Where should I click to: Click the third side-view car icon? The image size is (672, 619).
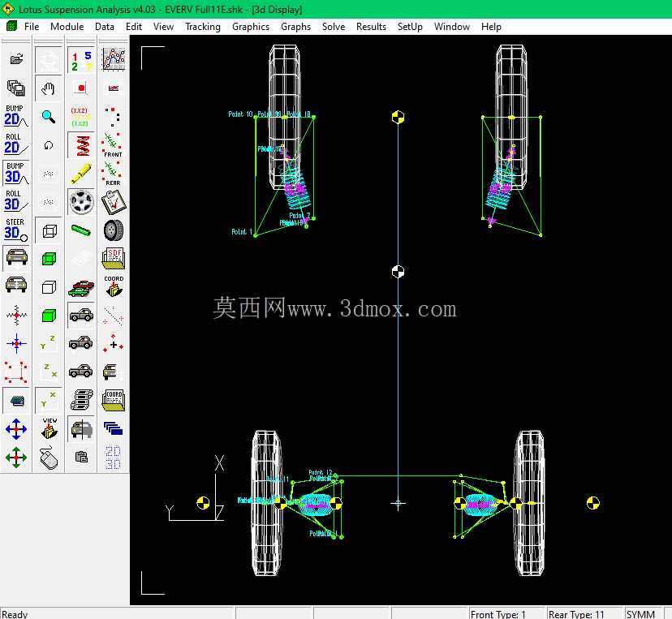[x=81, y=372]
